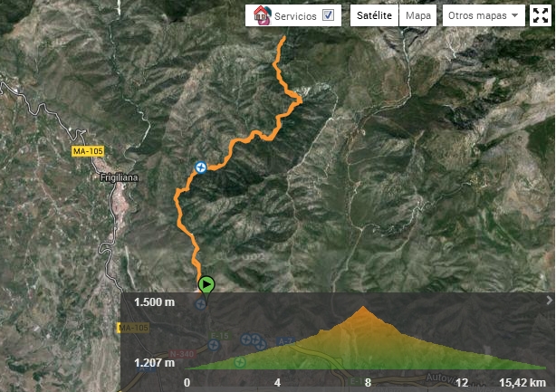Select the dimmed waypoint below the start pin
Screen dimensions: 556x392
[201, 304]
